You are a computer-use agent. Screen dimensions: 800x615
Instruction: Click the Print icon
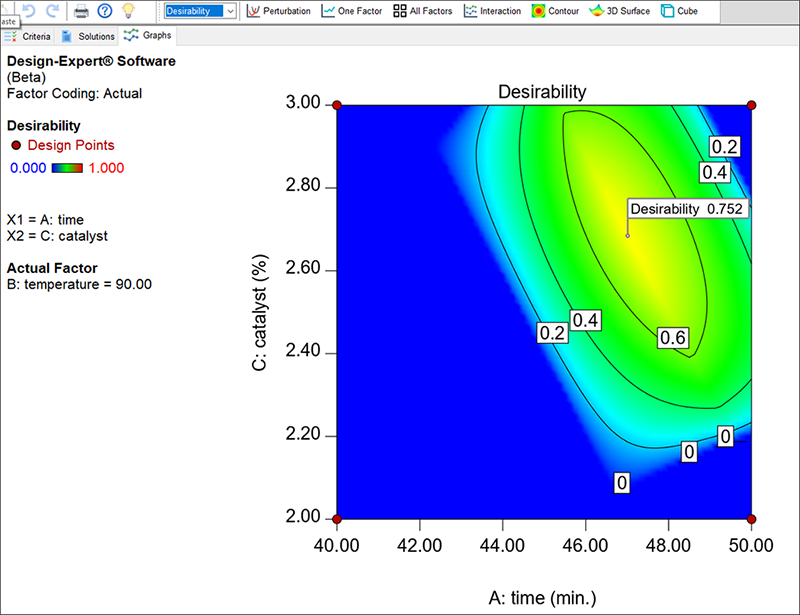pyautogui.click(x=82, y=11)
